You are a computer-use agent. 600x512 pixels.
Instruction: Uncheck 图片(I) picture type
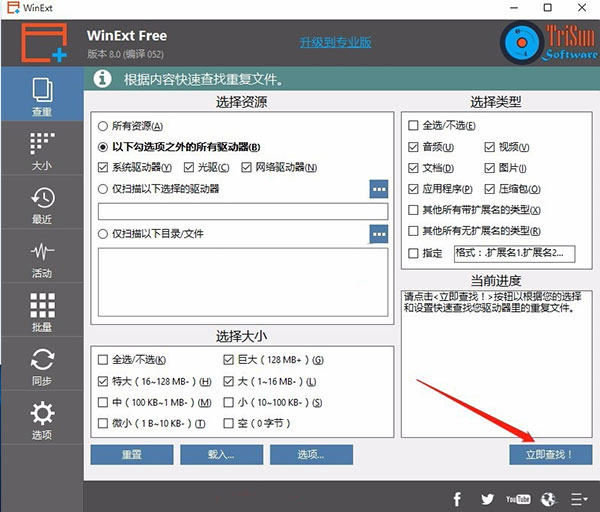click(x=489, y=168)
